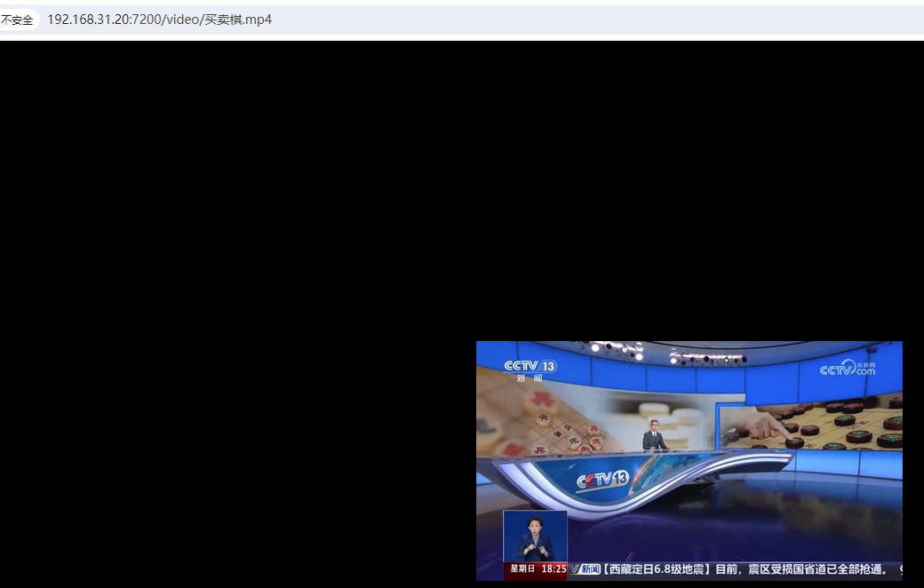Click the IP address 192.168.31.20 in URL

(x=87, y=20)
